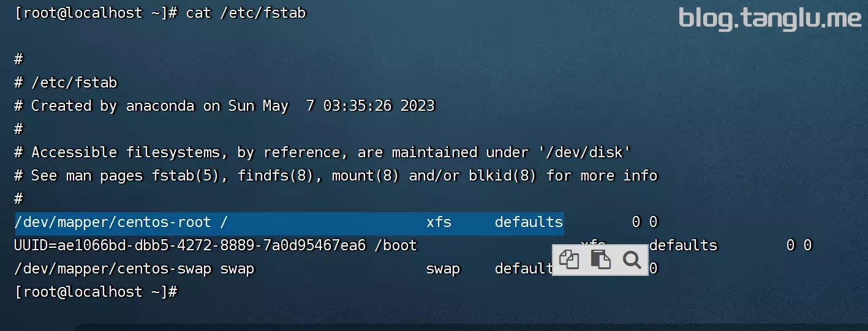Click the '# /etc/fstab' comment line
The image size is (868, 331).
tap(66, 83)
